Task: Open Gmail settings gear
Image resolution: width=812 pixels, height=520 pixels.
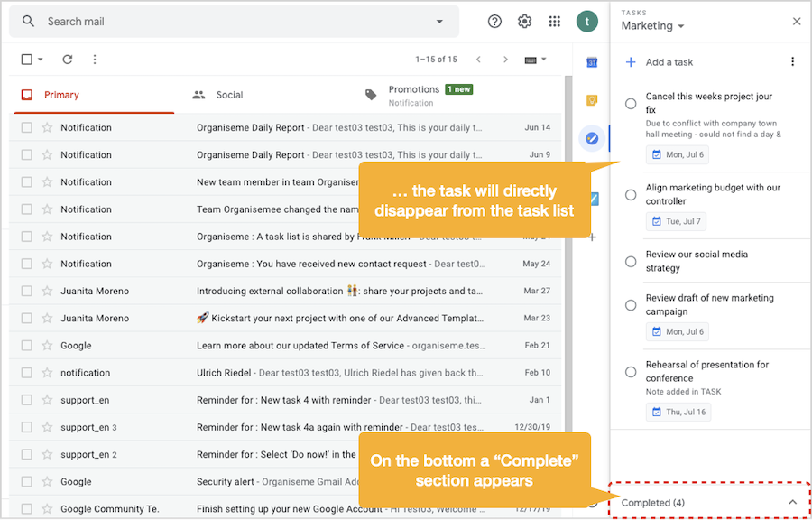Action: [524, 20]
